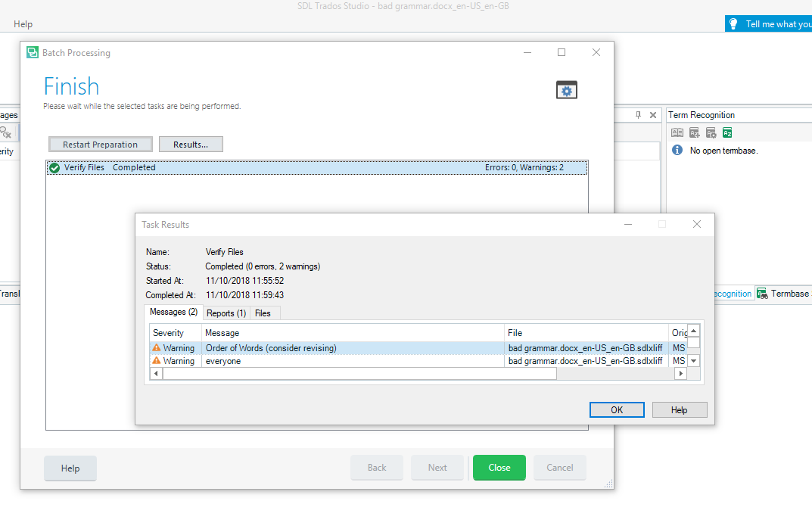The image size is (812, 529).
Task: Click the Next button
Action: pyautogui.click(x=437, y=468)
